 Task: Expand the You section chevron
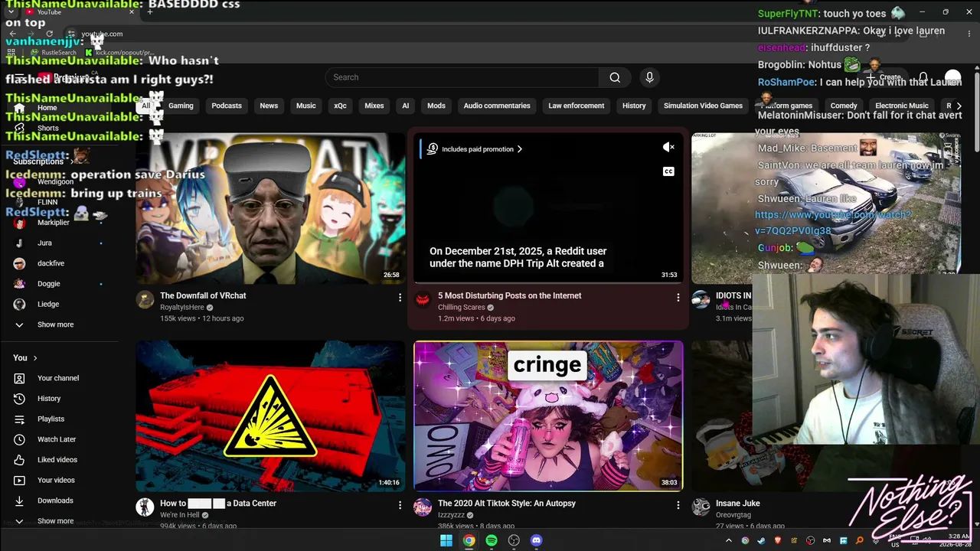[x=35, y=357]
